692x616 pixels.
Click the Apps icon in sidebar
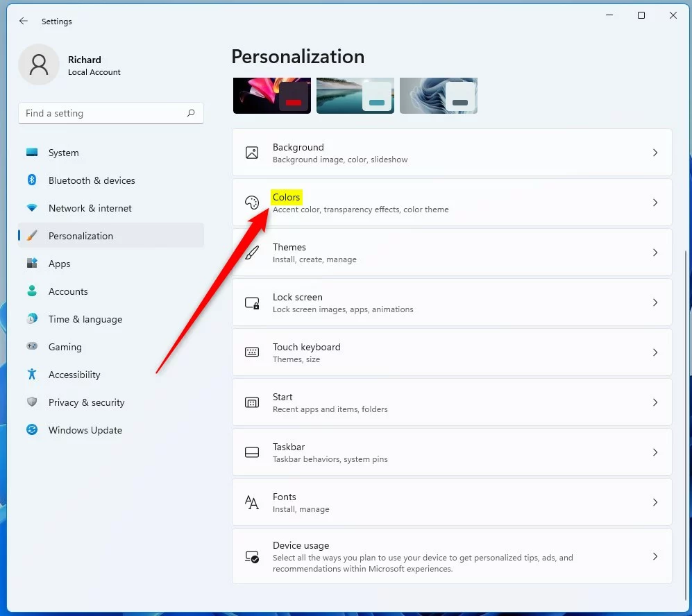click(x=32, y=263)
